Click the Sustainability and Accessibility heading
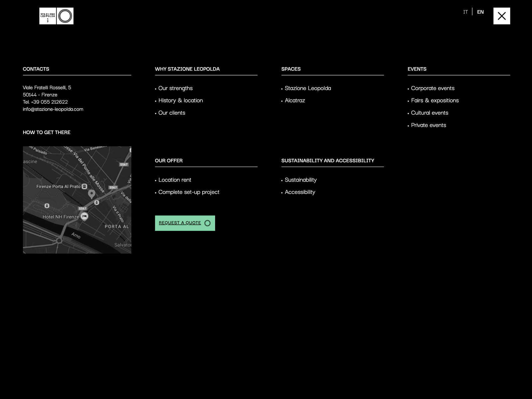 point(328,161)
